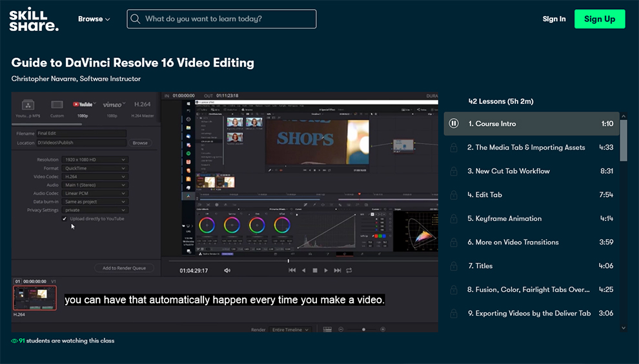Open the Browse dropdown menu
The image size is (639, 364).
[94, 19]
